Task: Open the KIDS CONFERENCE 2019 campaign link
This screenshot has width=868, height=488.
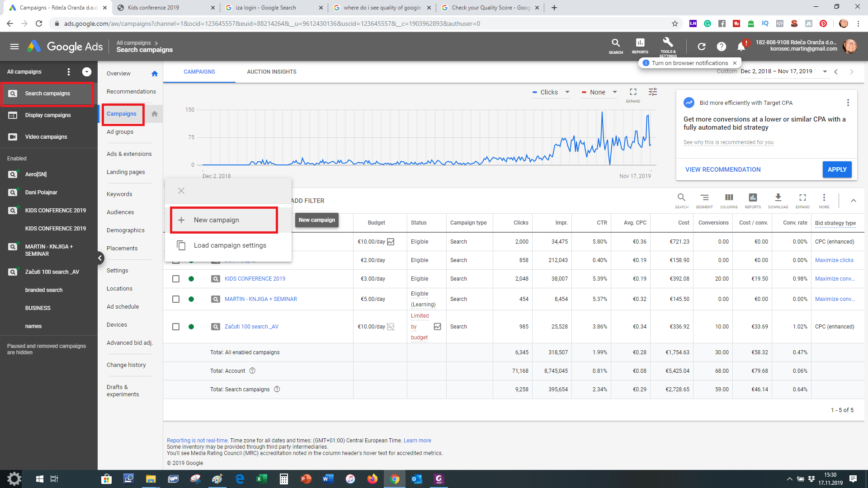Action: (255, 279)
